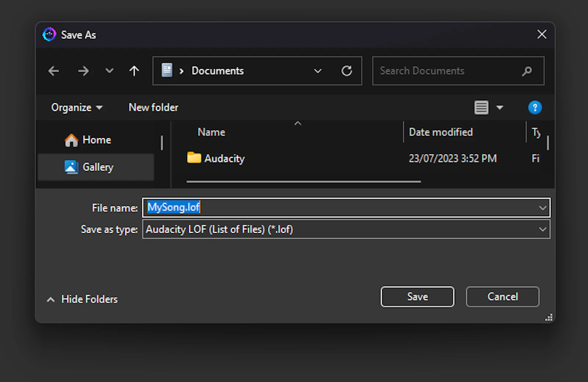Select Home in the navigation pane
Image resolution: width=588 pixels, height=382 pixels.
97,140
